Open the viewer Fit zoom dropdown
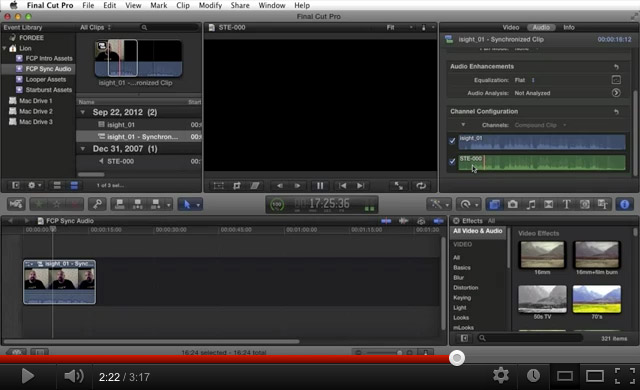640x390 pixels. click(x=399, y=27)
